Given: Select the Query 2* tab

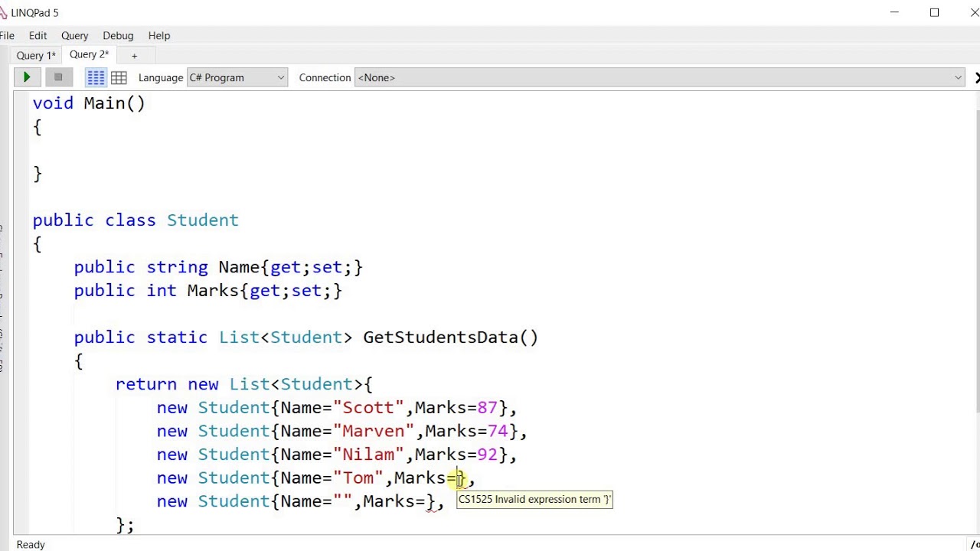Looking at the screenshot, I should (x=89, y=54).
